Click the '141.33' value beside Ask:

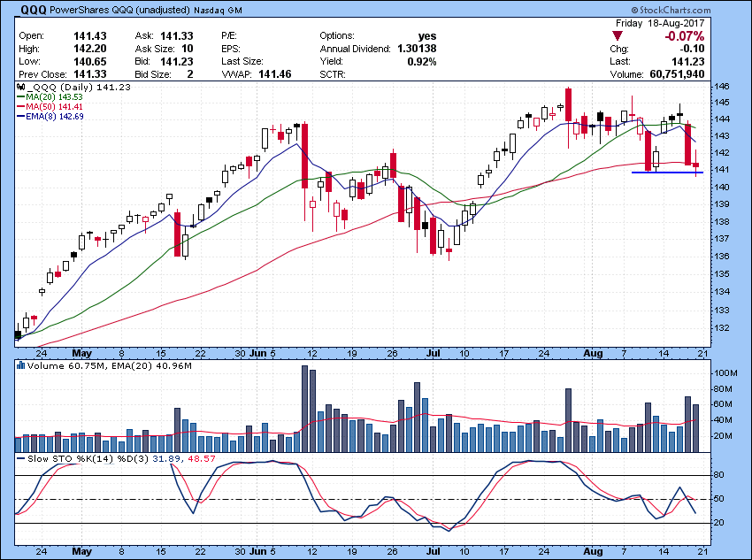coord(177,36)
